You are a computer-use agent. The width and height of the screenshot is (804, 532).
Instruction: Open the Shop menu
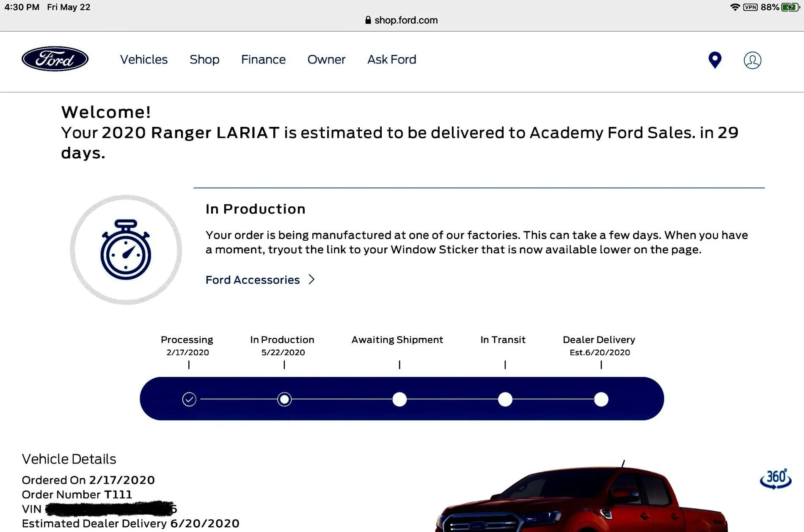click(x=204, y=59)
